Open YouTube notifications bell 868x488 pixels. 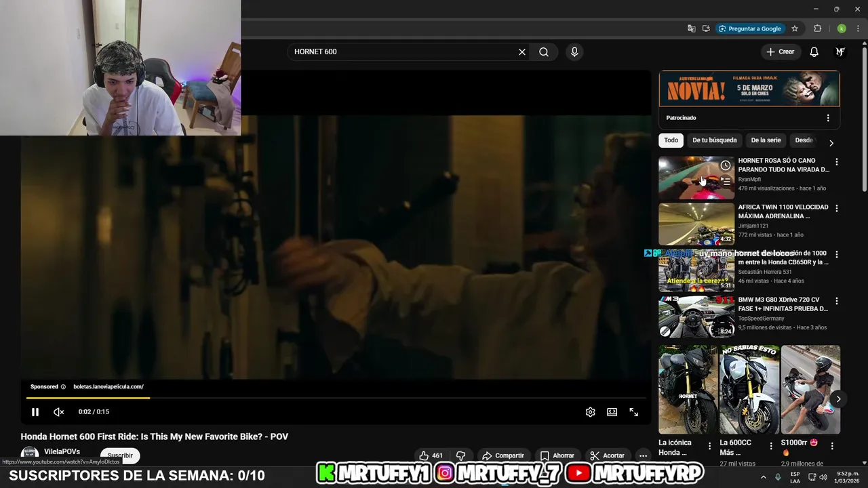[x=814, y=52]
